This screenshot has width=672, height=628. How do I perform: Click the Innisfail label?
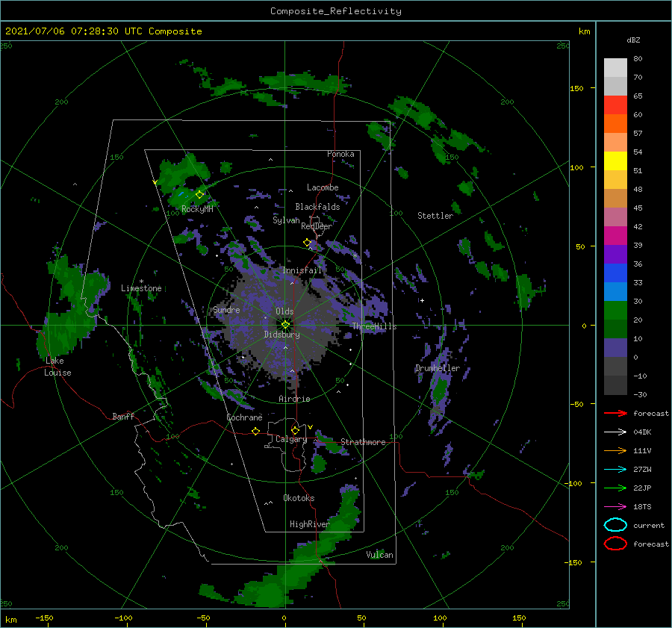coord(302,270)
